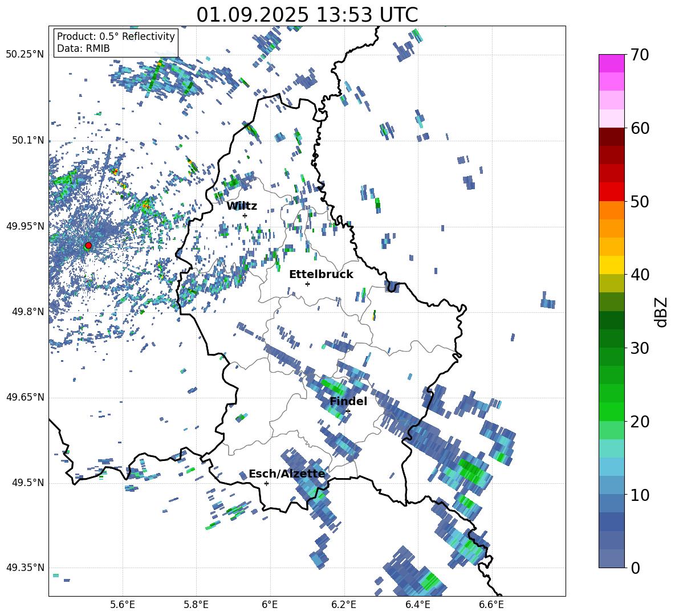Click the Esch/Alzette station cross marker
The width and height of the screenshot is (675, 616).
266,483
